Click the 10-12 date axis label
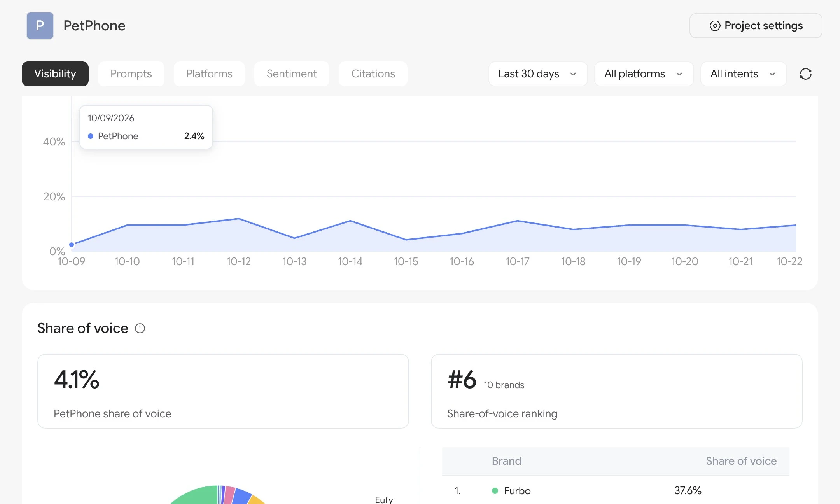This screenshot has width=840, height=504. coord(238,261)
